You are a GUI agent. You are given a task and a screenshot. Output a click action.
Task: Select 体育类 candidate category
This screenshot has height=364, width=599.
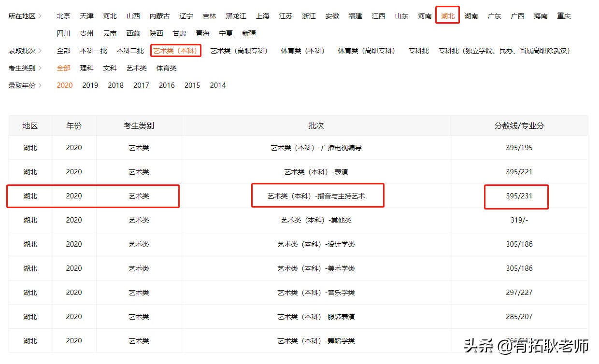coord(167,68)
